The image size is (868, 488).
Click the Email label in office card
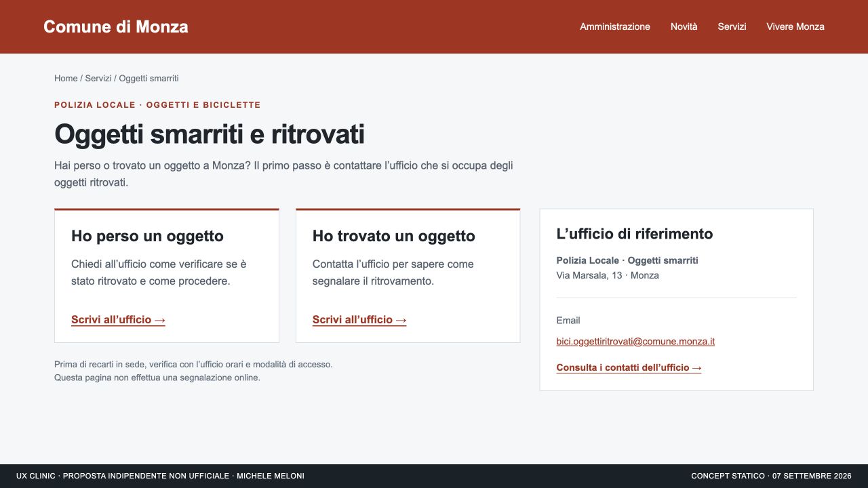click(568, 321)
